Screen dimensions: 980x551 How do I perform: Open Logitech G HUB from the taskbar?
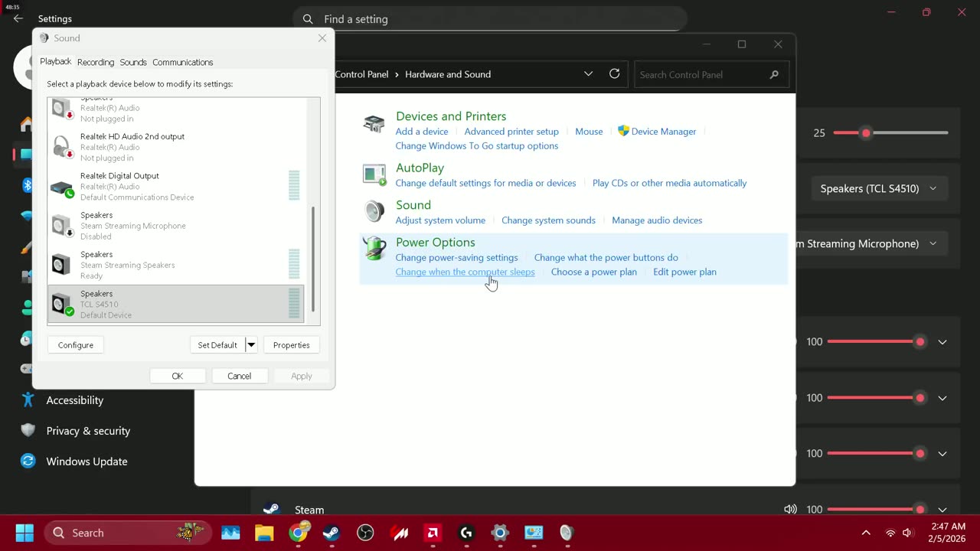tap(466, 533)
